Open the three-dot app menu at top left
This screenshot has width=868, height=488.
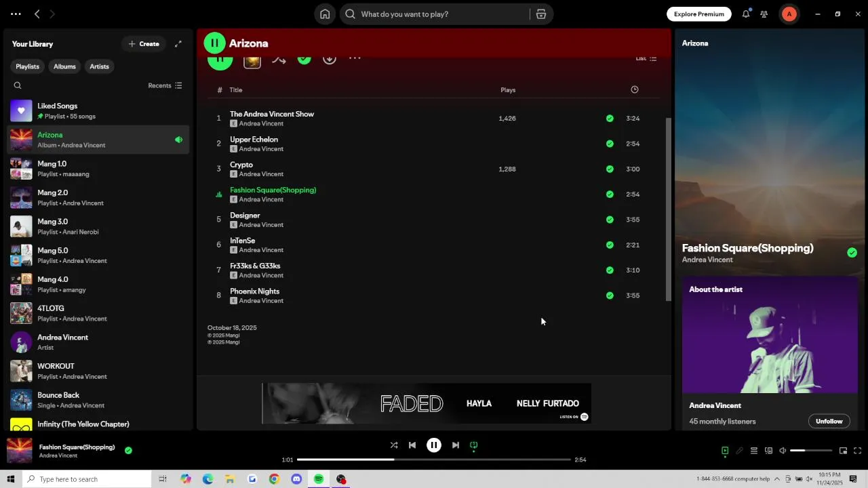[16, 14]
